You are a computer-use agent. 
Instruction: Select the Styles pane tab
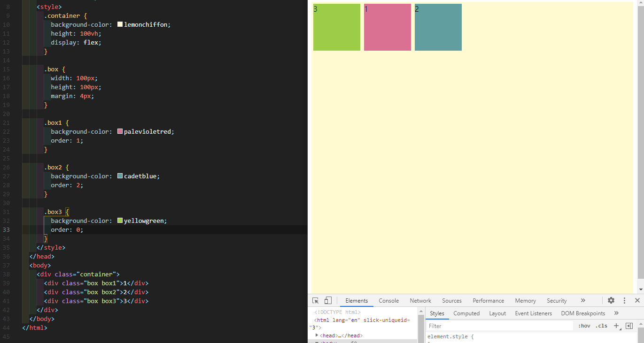pos(437,313)
